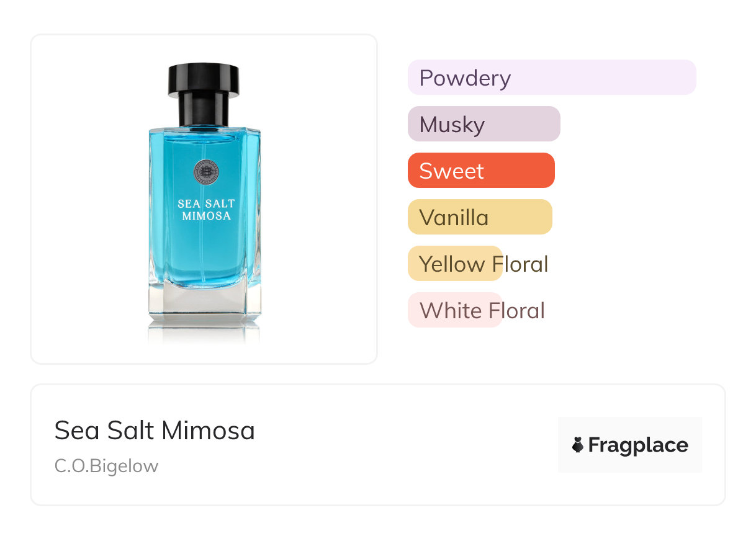Click the word Floral in White Floral

516,310
